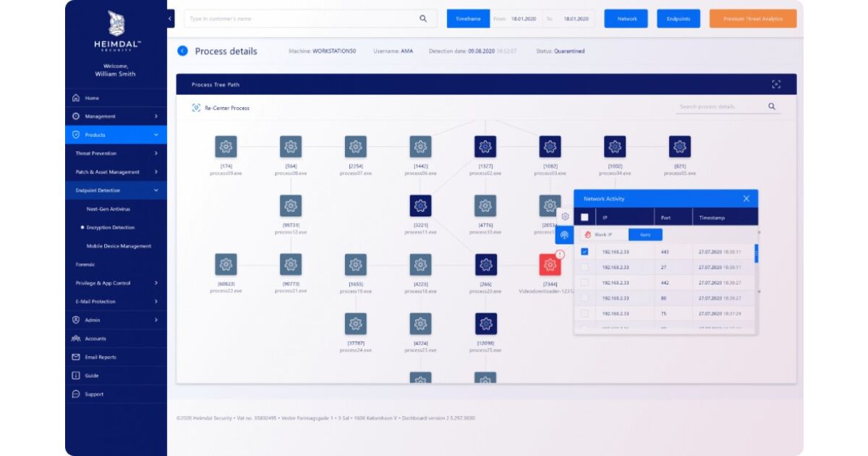This screenshot has height=456, width=868.
Task: Click the search magnifier in customer name field
Action: point(423,19)
